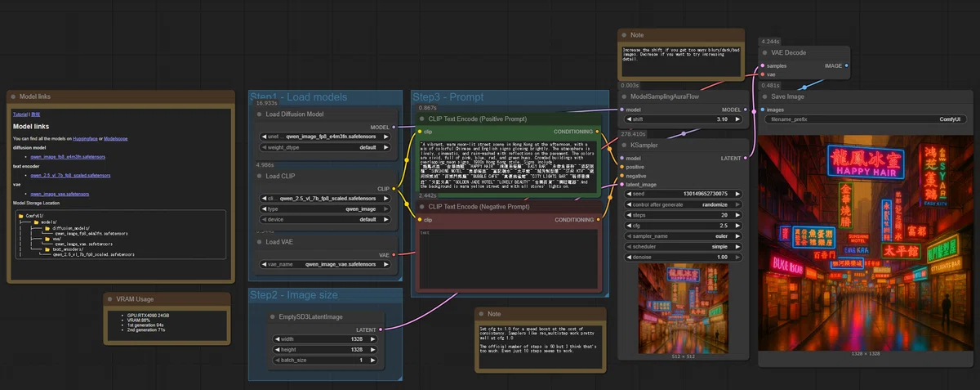Open the Tutorial link in Model links

coord(20,114)
